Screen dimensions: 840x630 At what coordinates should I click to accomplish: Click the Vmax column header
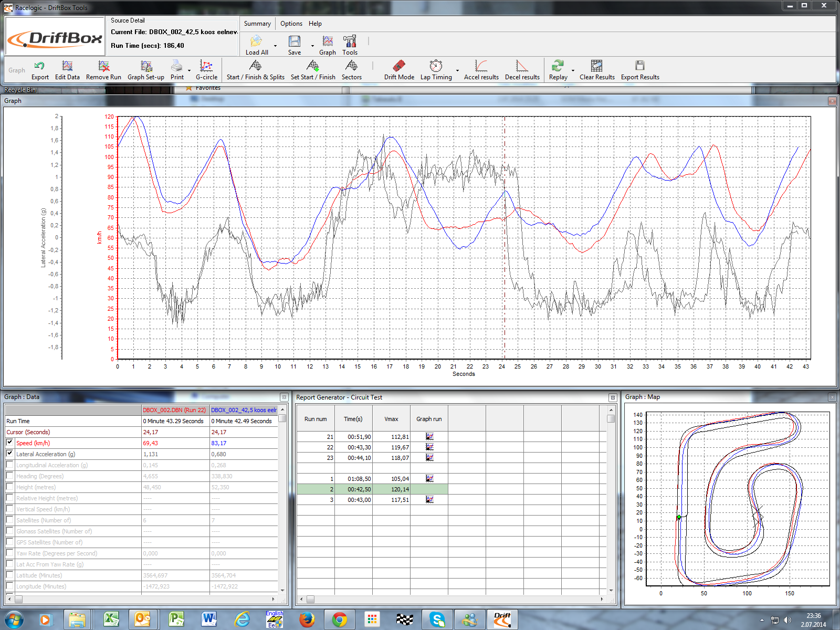[391, 419]
